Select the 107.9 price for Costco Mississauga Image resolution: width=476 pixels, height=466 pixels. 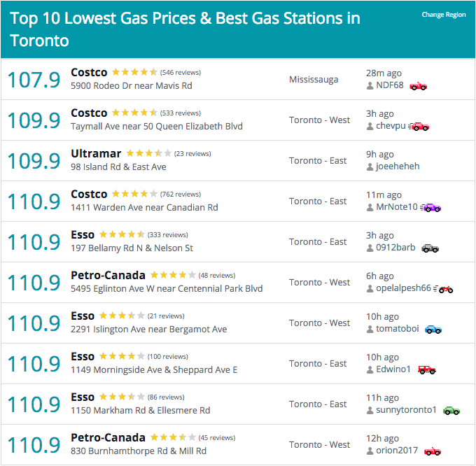pos(34,80)
